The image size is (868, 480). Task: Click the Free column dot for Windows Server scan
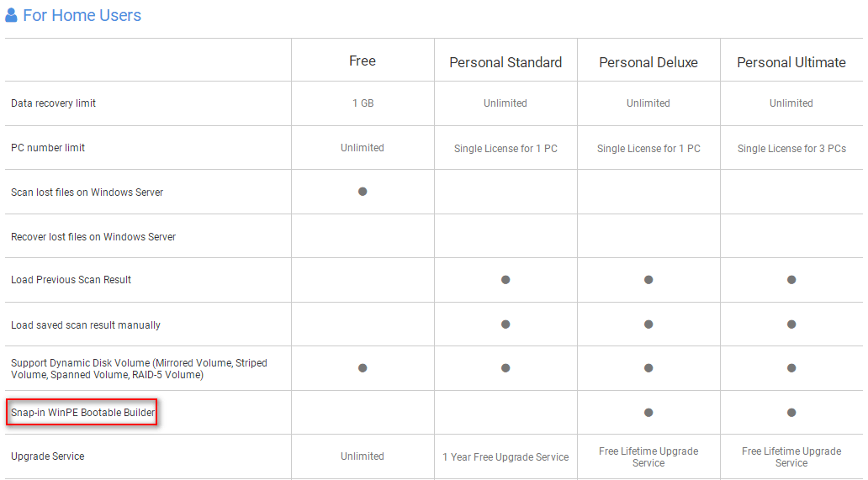tap(363, 192)
